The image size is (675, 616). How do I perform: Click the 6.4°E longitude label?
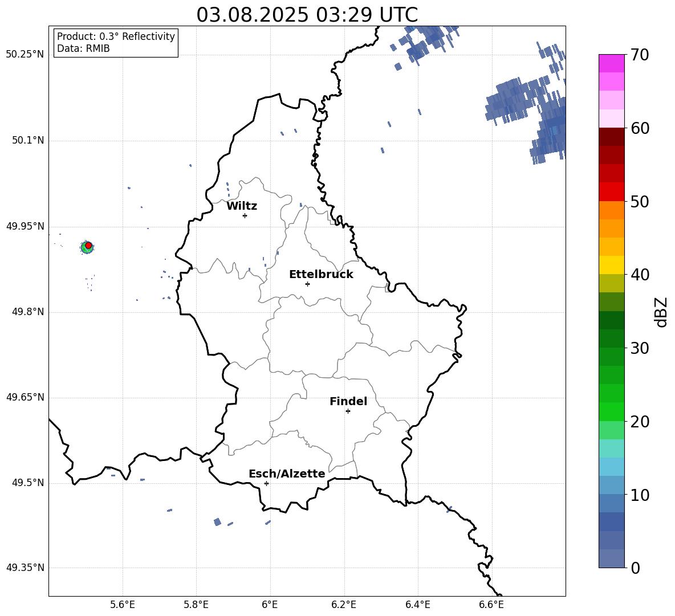click(417, 605)
